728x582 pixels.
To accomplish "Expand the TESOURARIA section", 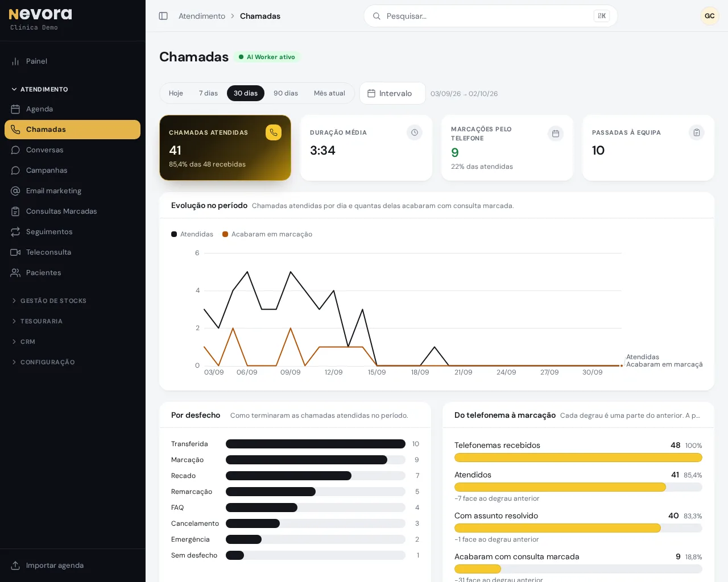I will click(37, 321).
